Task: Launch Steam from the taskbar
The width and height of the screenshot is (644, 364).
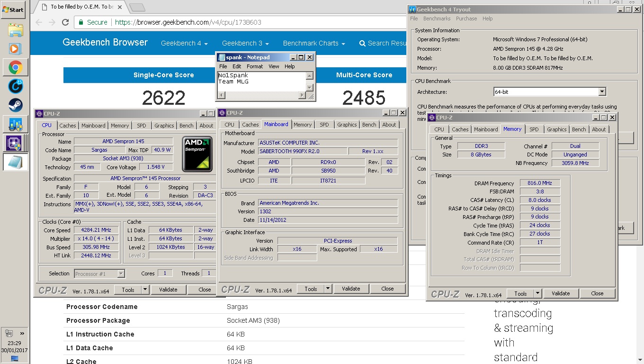Action: point(15,105)
